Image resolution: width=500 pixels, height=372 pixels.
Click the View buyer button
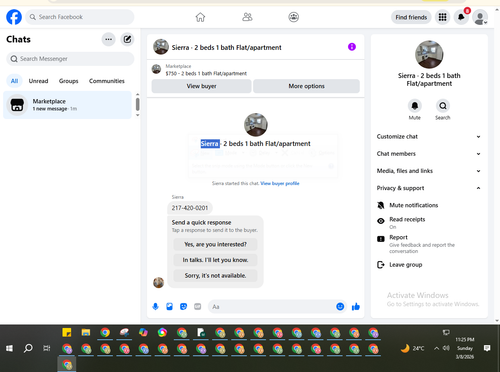click(201, 86)
